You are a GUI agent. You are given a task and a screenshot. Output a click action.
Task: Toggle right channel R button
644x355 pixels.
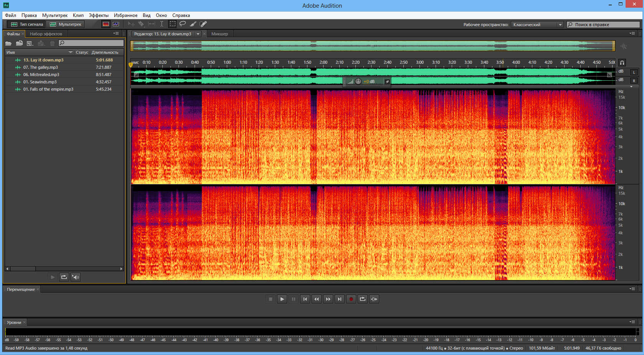point(634,81)
